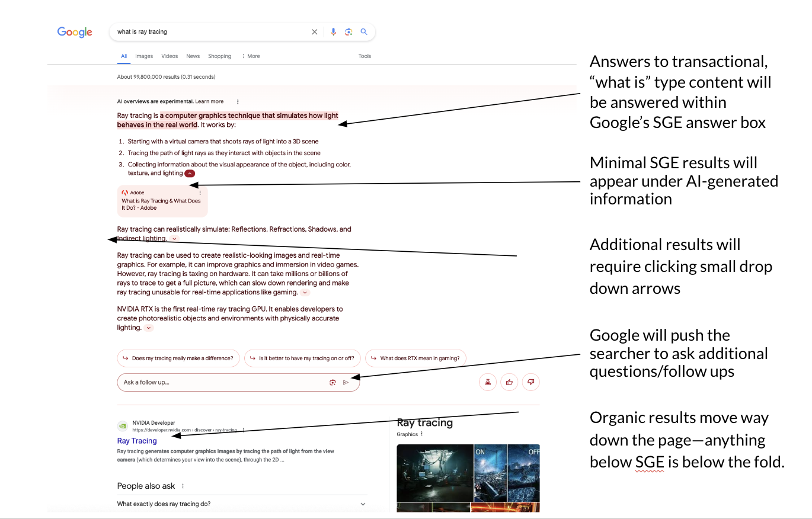
Task: Select the All results tab
Action: tap(124, 56)
